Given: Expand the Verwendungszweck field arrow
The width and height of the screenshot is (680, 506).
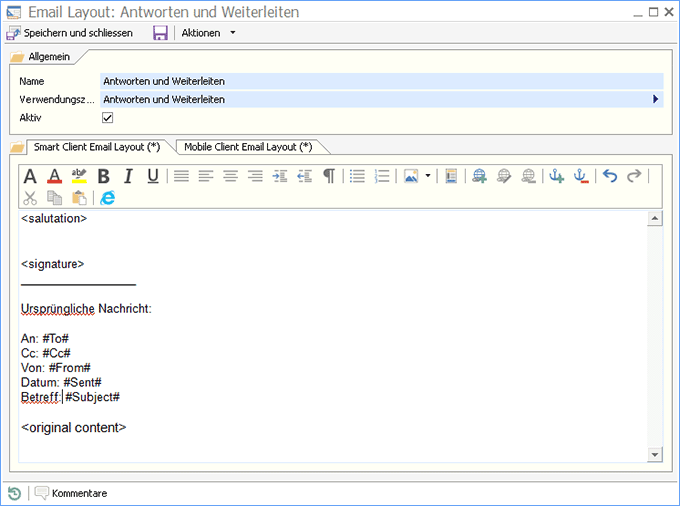Looking at the screenshot, I should [655, 99].
